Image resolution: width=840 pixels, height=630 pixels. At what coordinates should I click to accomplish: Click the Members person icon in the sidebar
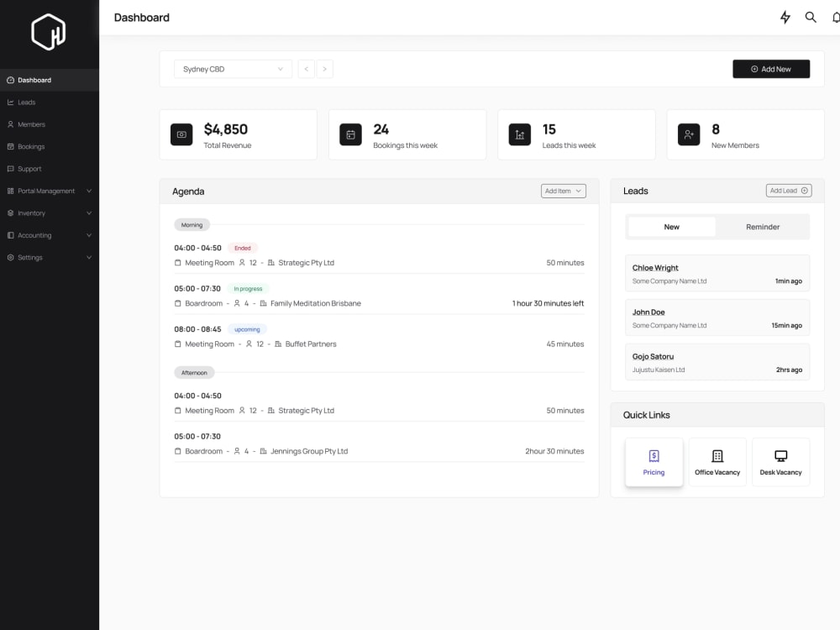coord(10,124)
